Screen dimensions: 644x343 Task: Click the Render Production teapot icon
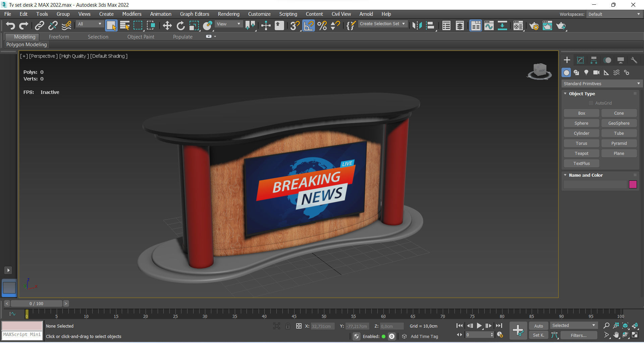click(x=561, y=26)
